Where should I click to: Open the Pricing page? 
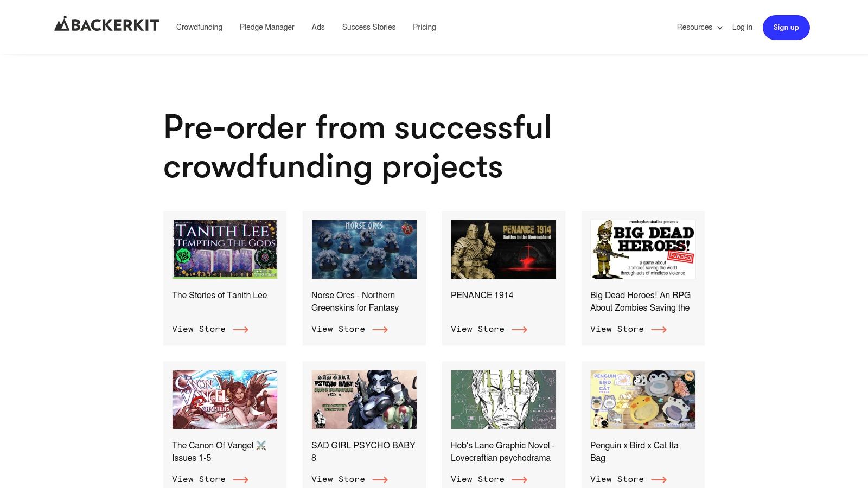pos(424,27)
